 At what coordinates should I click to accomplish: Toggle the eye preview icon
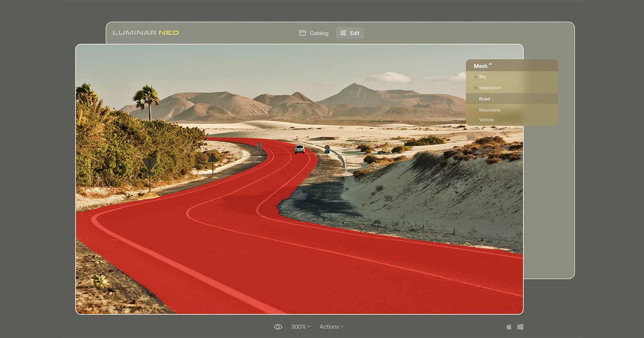(x=278, y=327)
